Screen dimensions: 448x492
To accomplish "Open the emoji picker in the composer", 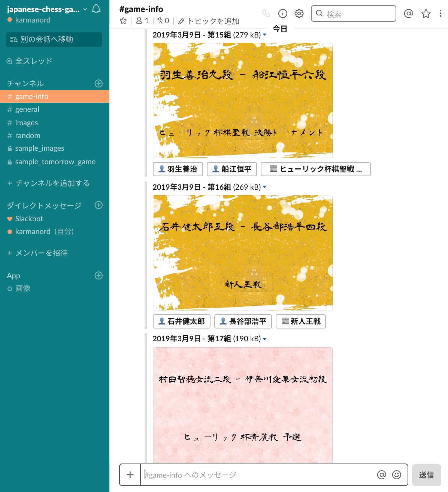I will (x=396, y=475).
